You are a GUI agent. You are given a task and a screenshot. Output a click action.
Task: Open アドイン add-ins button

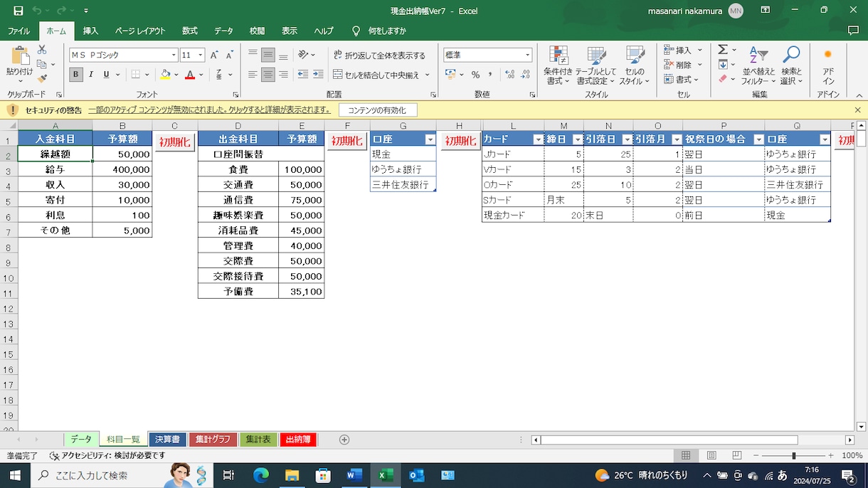827,65
